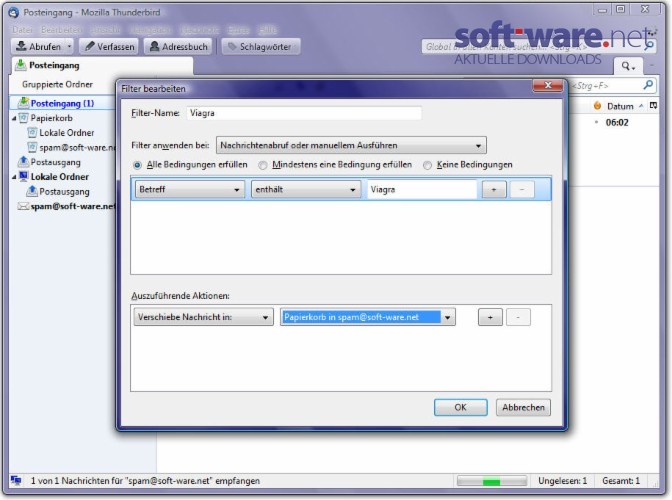
Task: Click the column picker icon right of Datum
Action: click(653, 105)
